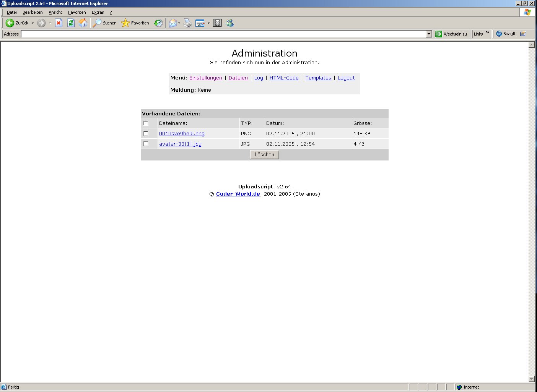This screenshot has height=392, width=537.
Task: Check the box for 0010sve9he9i.png
Action: (146, 133)
